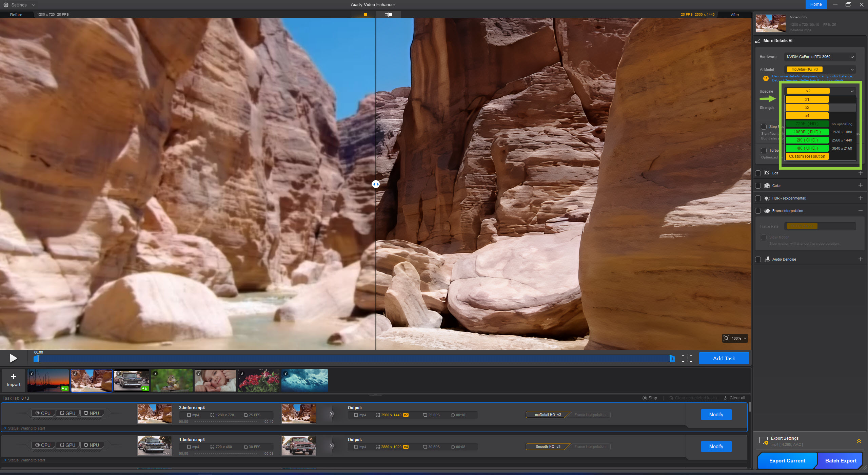The width and height of the screenshot is (868, 475).
Task: Click the split-view compare mode icon
Action: click(363, 15)
